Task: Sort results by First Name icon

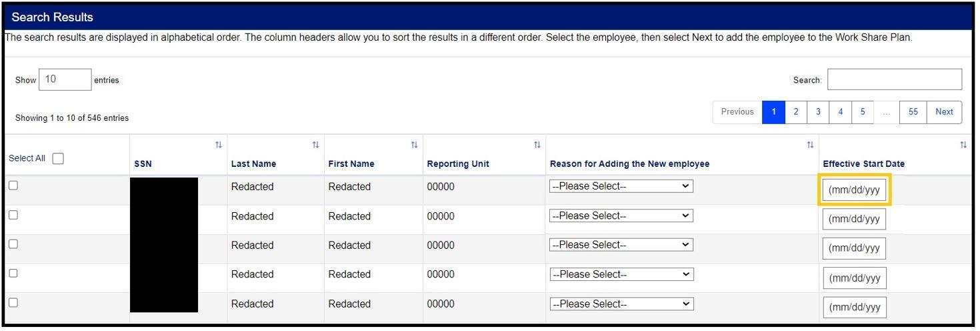Action: 414,145
